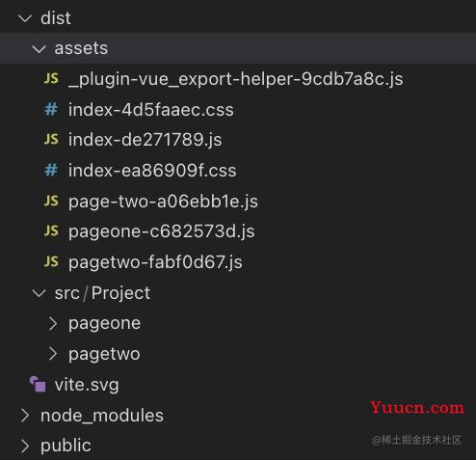Expand the node_modules folder chevron

click(x=25, y=416)
